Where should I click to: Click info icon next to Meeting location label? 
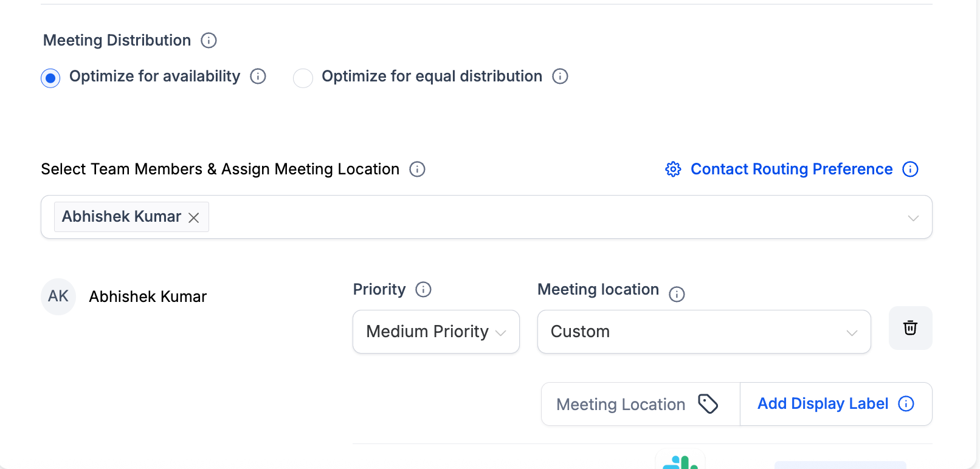click(x=677, y=295)
